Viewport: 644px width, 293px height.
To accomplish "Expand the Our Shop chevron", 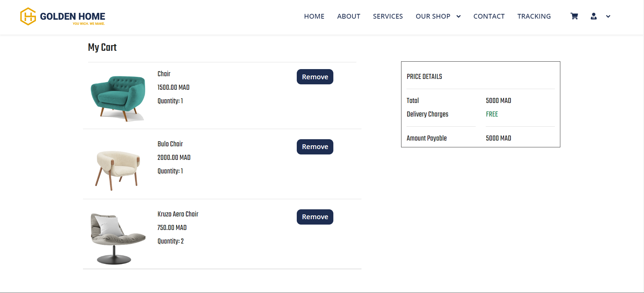I will click(458, 16).
